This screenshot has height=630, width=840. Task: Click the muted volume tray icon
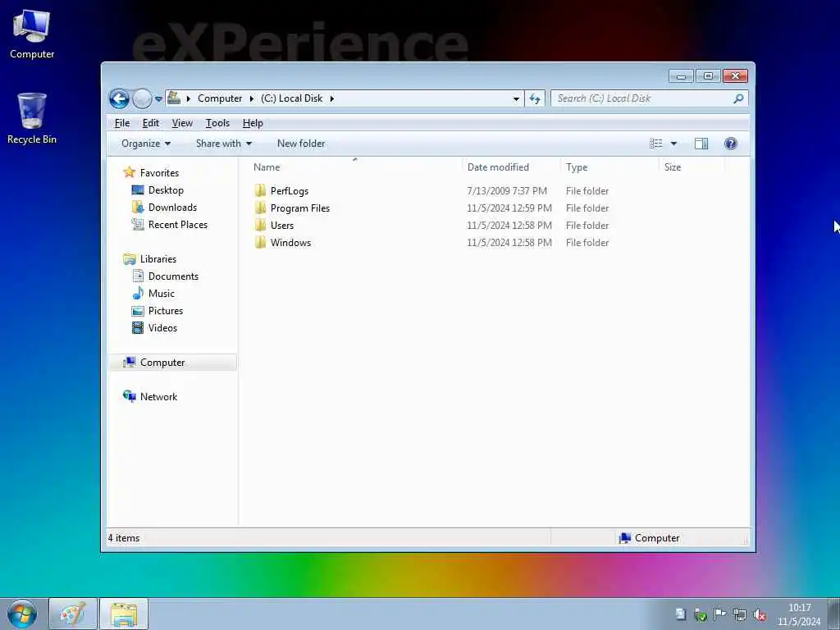tap(760, 614)
